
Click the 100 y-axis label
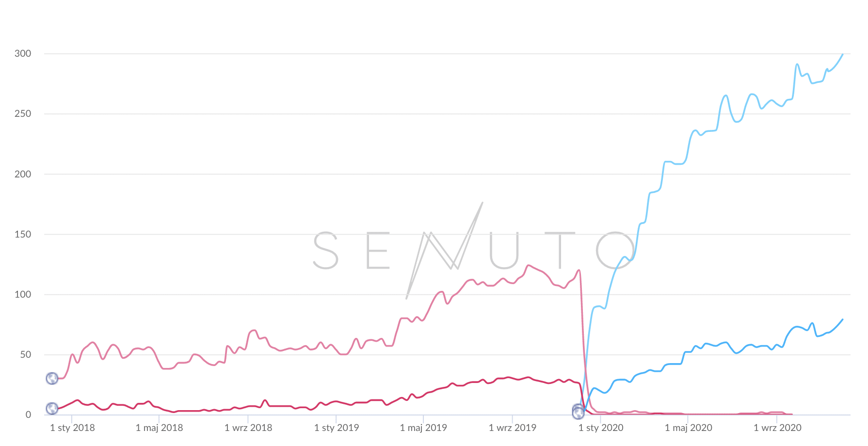pyautogui.click(x=23, y=294)
